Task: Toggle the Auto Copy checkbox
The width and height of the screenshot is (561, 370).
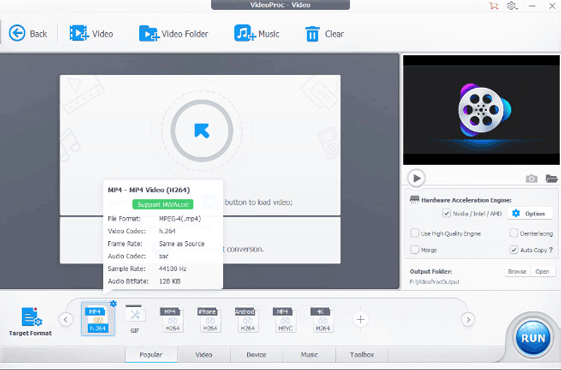Action: click(513, 249)
